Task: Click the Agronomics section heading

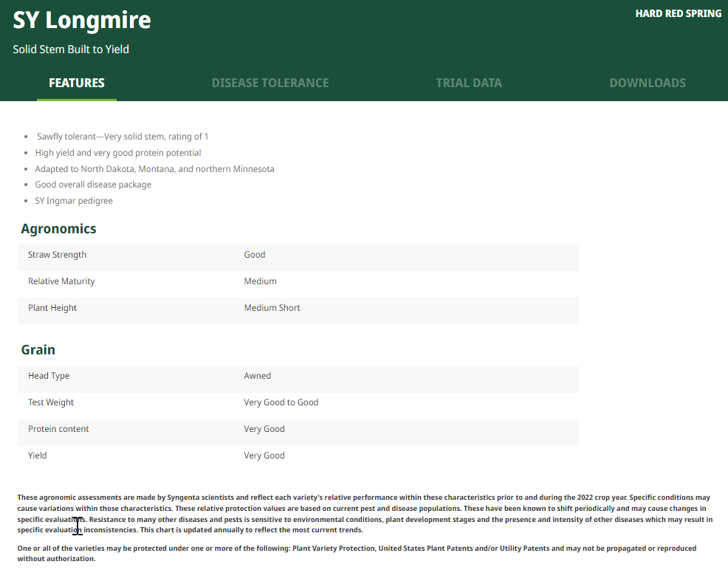Action: point(58,229)
